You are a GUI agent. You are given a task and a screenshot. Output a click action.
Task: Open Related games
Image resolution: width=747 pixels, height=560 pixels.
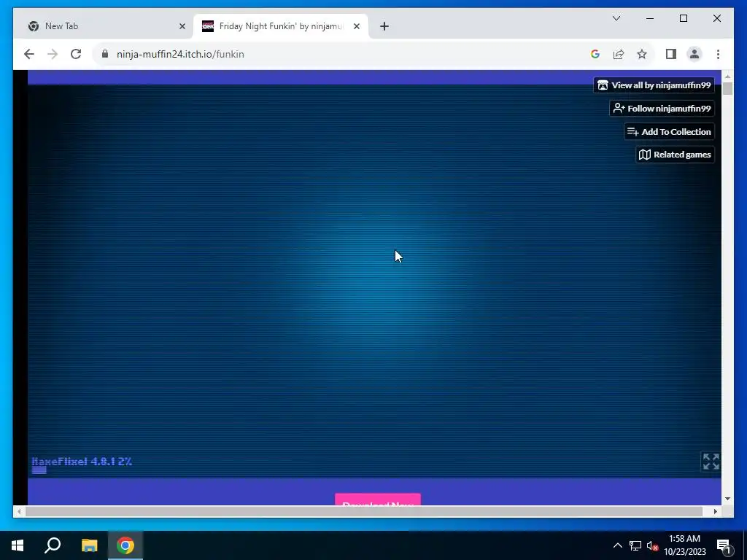click(x=675, y=155)
